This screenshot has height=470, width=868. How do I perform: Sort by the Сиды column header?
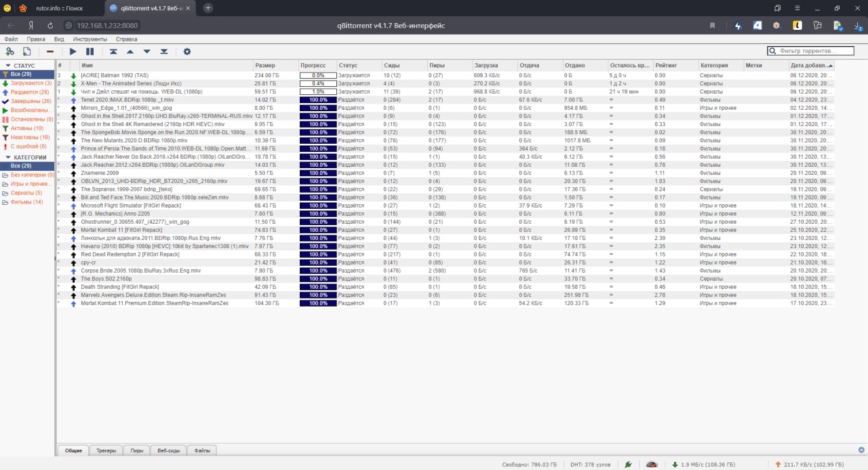click(x=403, y=65)
